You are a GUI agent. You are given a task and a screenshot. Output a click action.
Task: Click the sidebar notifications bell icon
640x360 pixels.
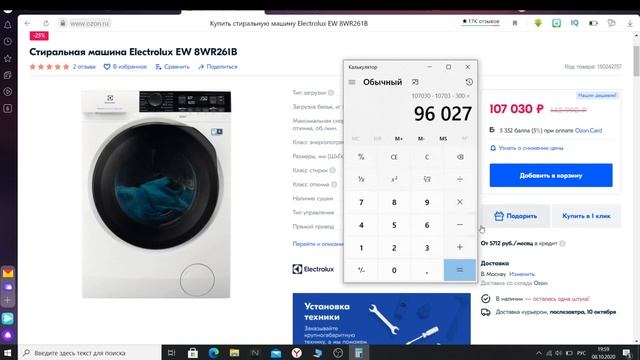pyautogui.click(x=8, y=24)
